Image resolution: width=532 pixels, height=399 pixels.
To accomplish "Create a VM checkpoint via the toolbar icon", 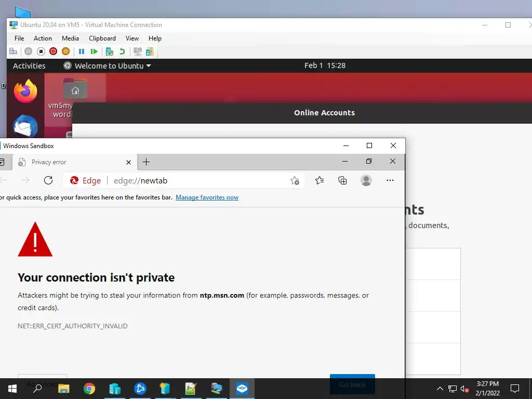I will 109,51.
